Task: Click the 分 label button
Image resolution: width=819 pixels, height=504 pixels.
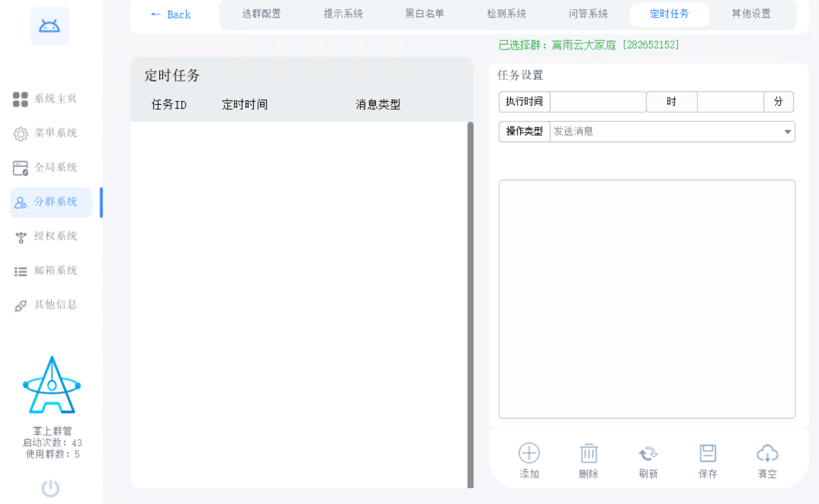Action: [779, 102]
